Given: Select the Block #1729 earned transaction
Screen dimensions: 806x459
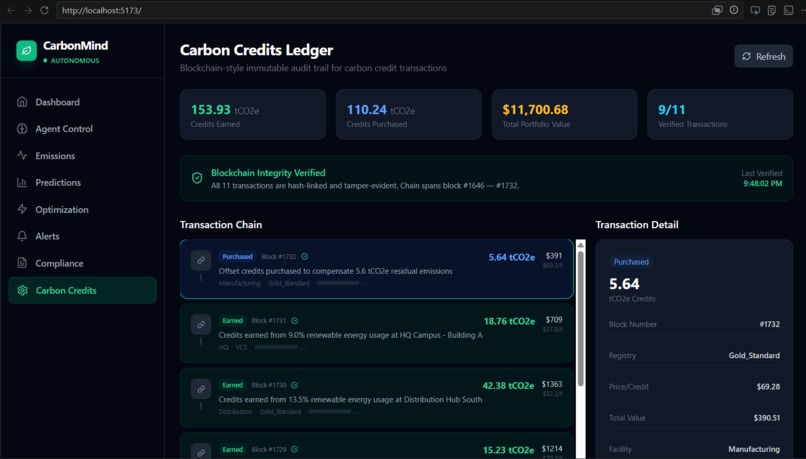Looking at the screenshot, I should 377,446.
